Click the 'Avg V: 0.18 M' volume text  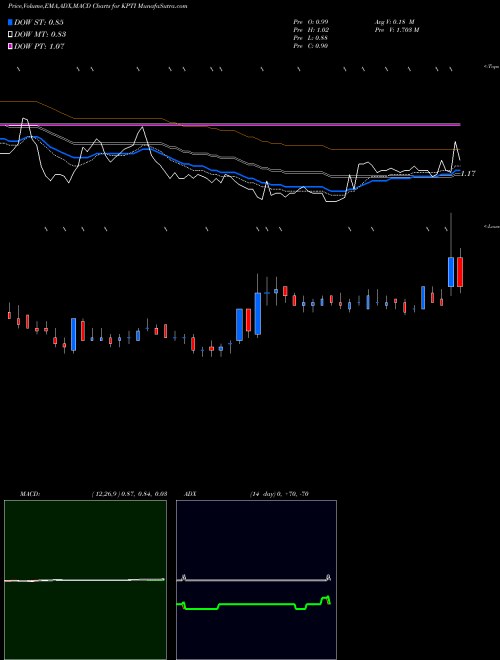click(395, 21)
